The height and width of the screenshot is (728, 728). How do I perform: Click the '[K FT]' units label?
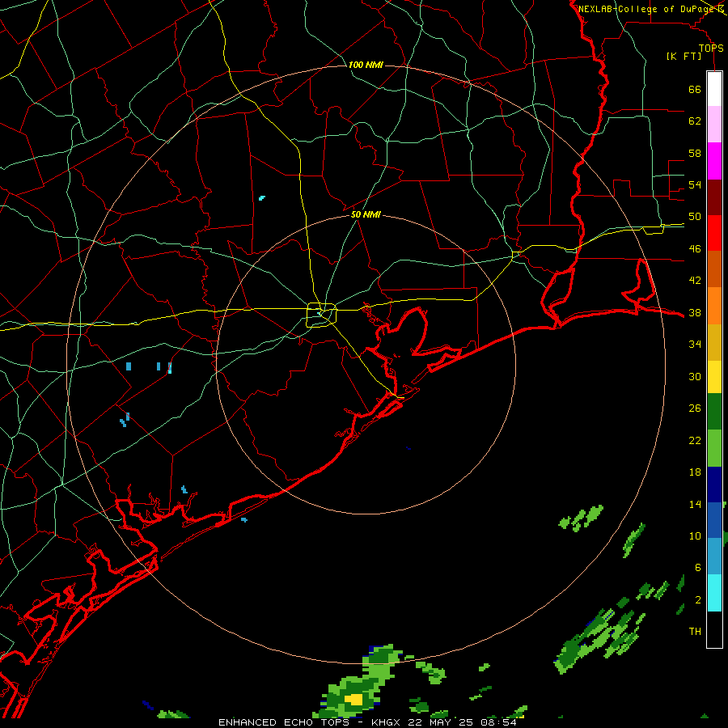point(684,56)
